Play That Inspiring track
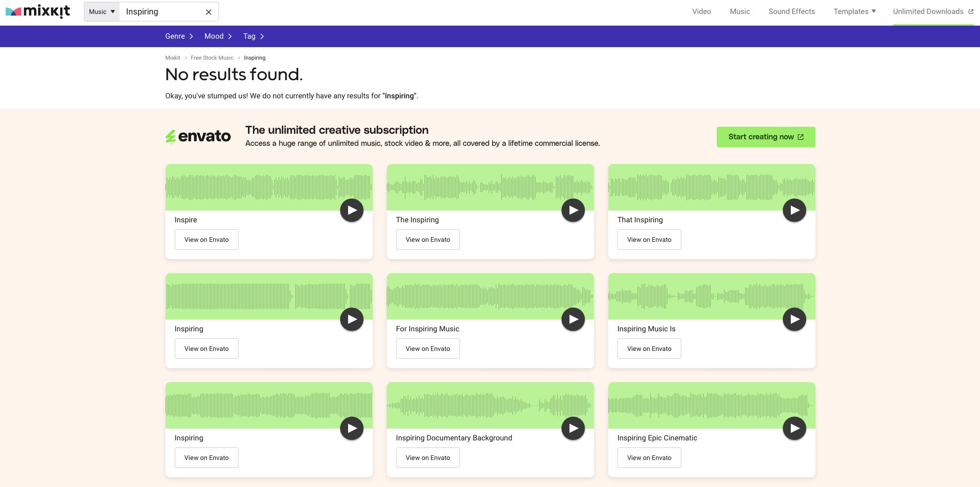The image size is (980, 487). point(795,210)
